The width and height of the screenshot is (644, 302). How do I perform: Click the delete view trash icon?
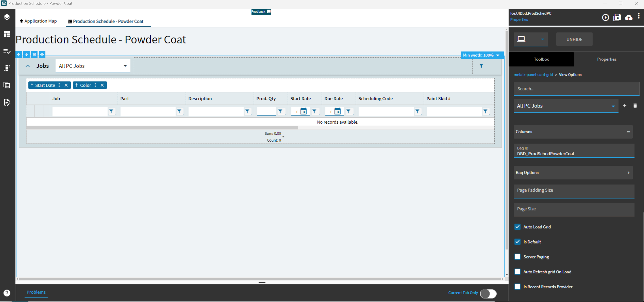tap(635, 105)
